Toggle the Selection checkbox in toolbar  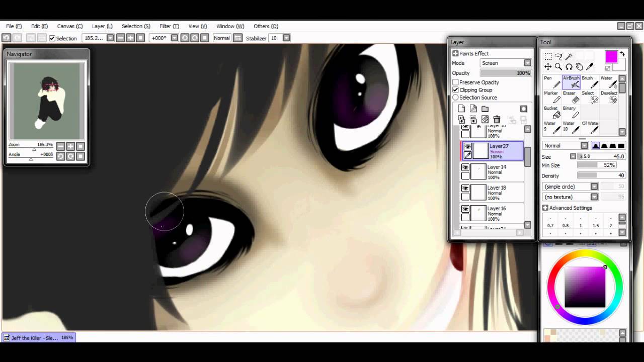click(52, 38)
